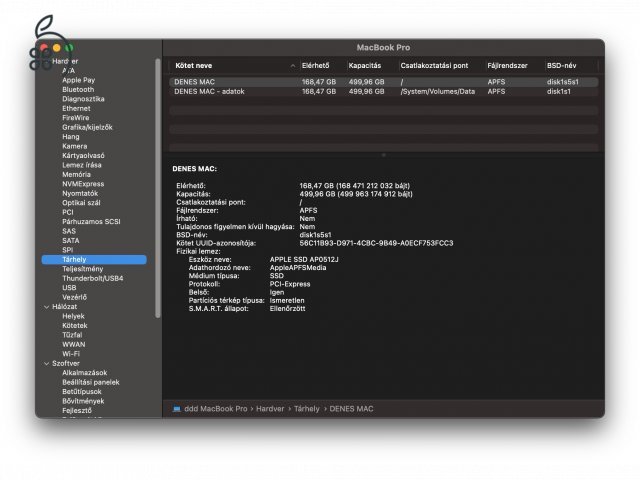This screenshot has height=480, width=640.
Task: Select the DENES MAC - adatok row
Action: [384, 91]
